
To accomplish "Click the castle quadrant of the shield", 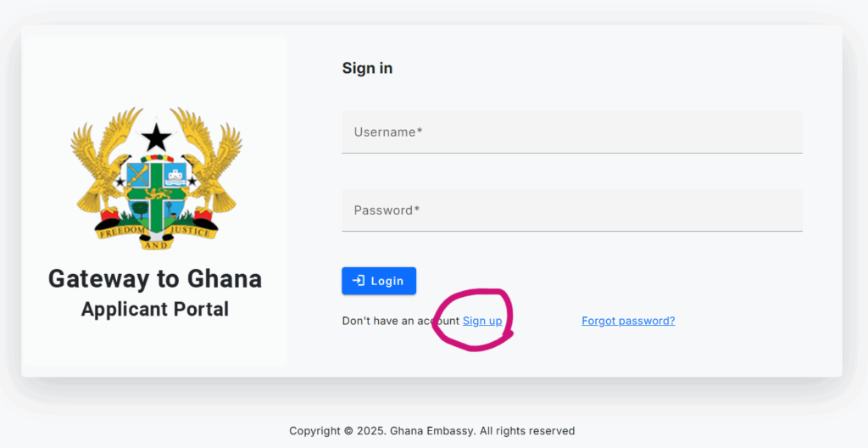I will click(175, 176).
